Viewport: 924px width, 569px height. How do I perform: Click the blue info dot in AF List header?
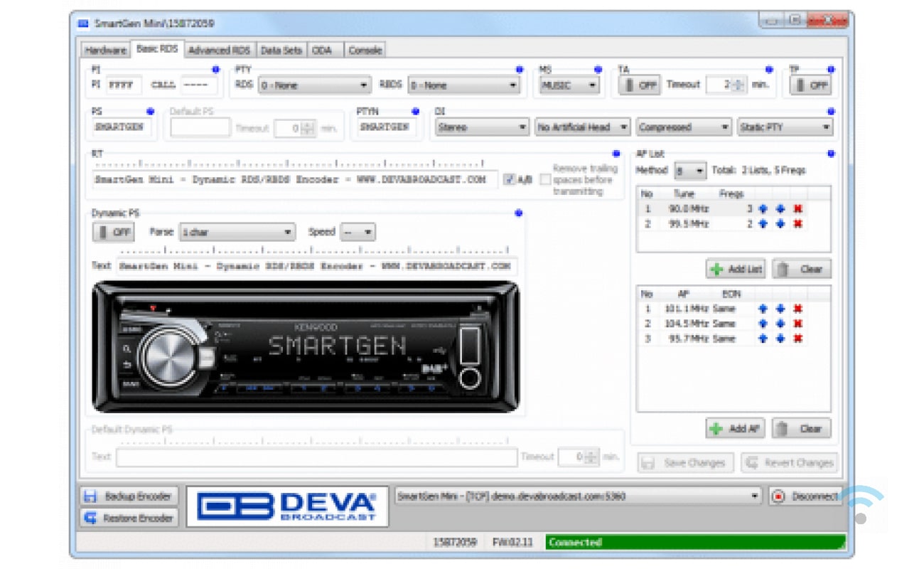click(x=831, y=154)
